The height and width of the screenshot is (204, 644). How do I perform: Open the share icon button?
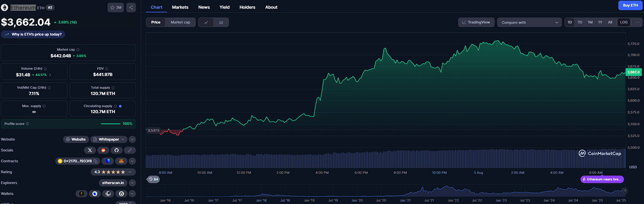click(131, 8)
